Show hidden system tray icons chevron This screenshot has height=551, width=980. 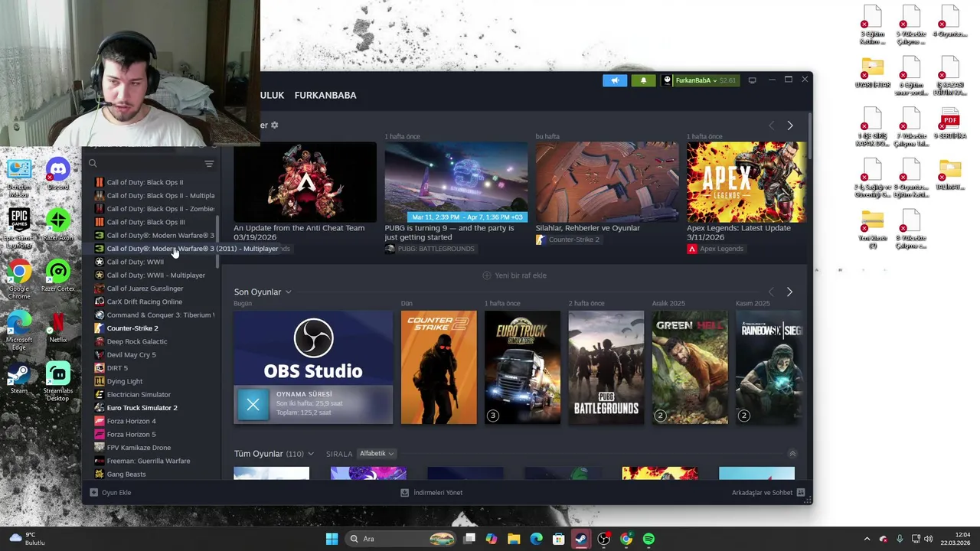867,539
